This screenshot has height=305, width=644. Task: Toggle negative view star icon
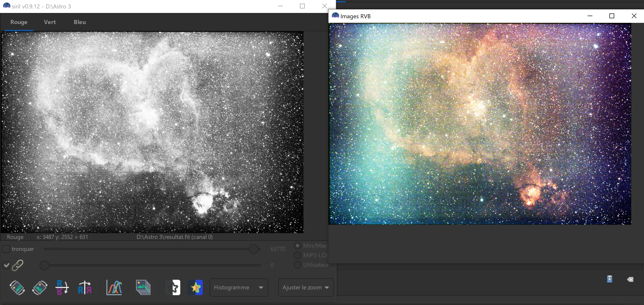pos(173,287)
